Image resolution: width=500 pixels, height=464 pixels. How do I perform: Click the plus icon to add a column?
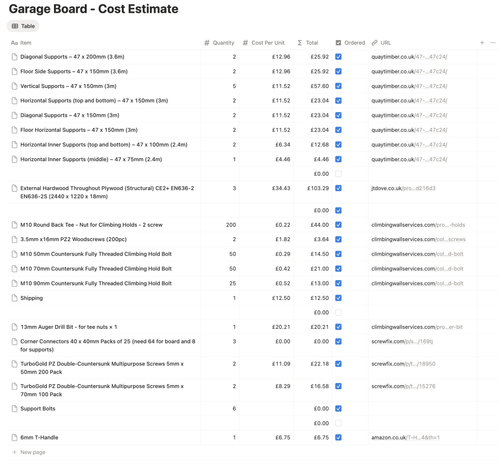pyautogui.click(x=482, y=43)
